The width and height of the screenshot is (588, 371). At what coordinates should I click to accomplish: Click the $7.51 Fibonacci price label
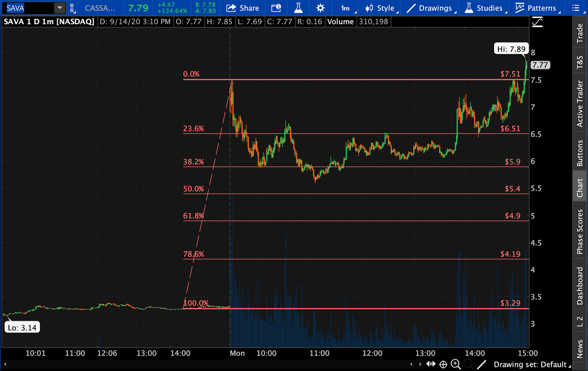[x=510, y=74]
